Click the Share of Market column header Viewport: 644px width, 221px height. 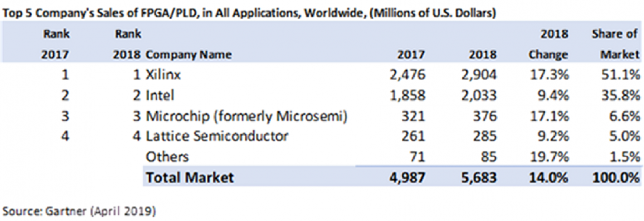(x=615, y=44)
